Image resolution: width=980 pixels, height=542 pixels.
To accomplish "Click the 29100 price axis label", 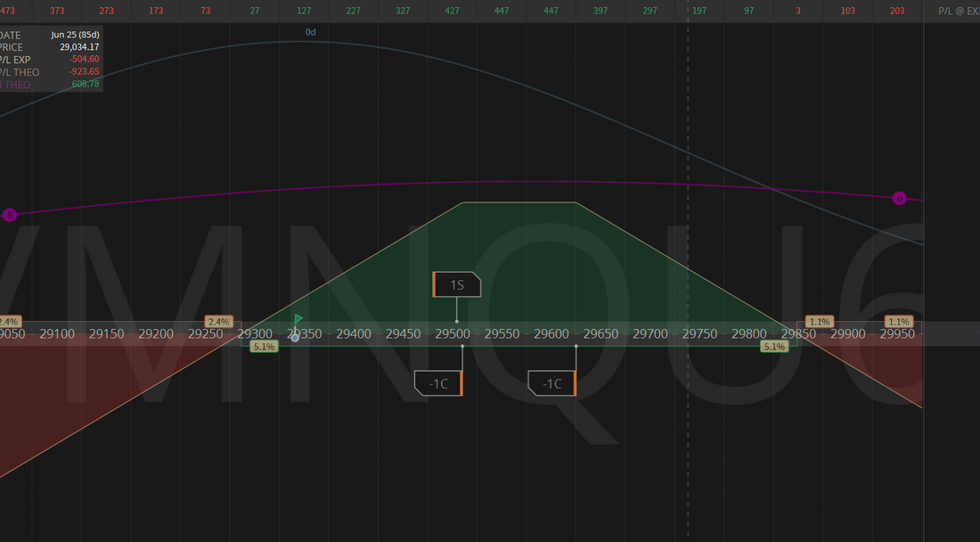I will [x=57, y=333].
